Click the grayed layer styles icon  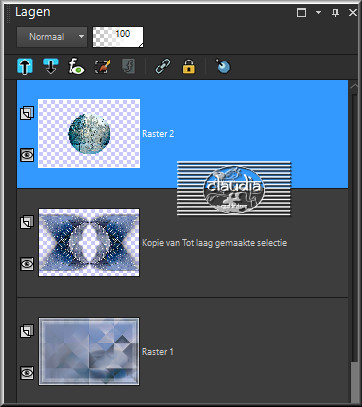[x=128, y=66]
